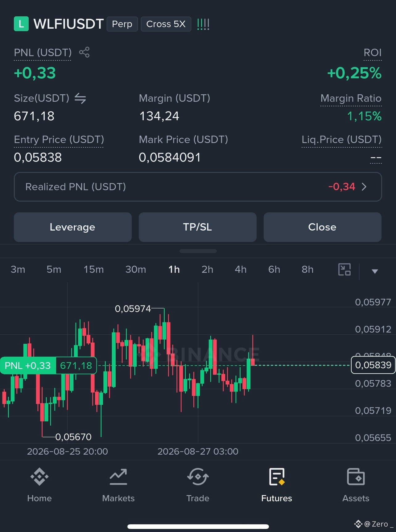Tap the Entry Price value 0,05838
396x532 pixels.
(38, 158)
